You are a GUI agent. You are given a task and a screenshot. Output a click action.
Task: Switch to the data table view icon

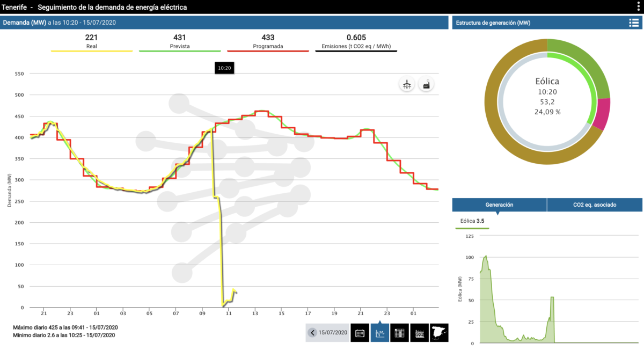click(x=399, y=333)
